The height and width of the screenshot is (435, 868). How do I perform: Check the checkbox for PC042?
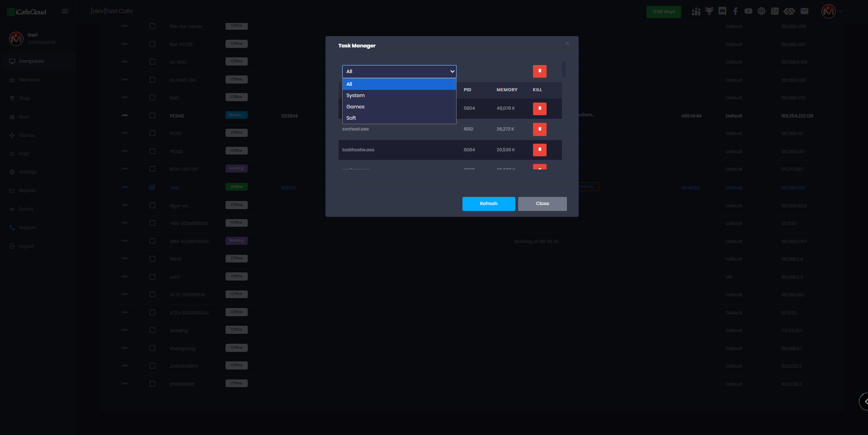(152, 116)
